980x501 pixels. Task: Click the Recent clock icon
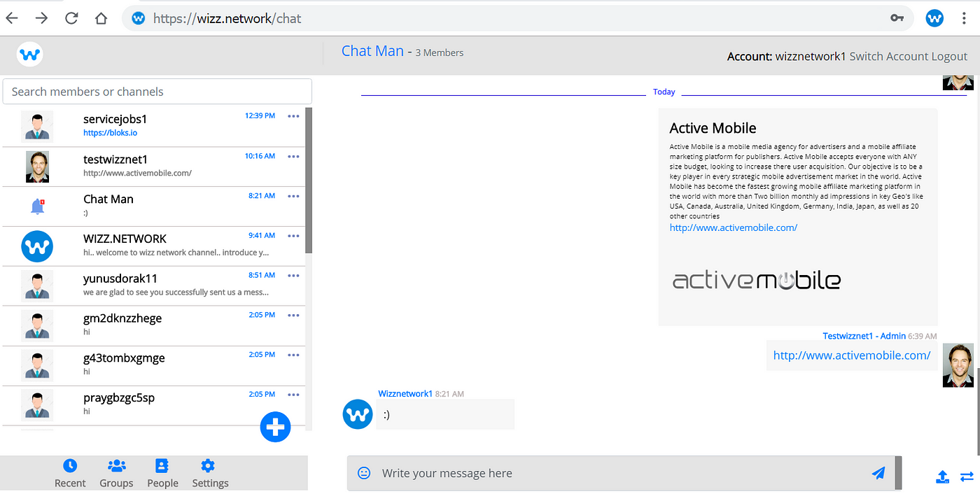pos(70,465)
